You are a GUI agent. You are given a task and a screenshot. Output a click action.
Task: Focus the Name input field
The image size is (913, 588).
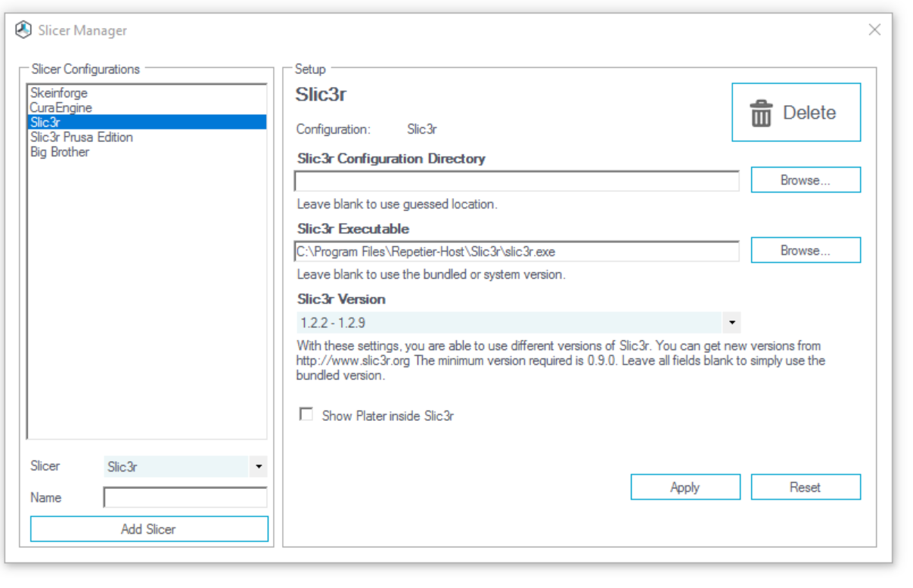pyautogui.click(x=185, y=497)
